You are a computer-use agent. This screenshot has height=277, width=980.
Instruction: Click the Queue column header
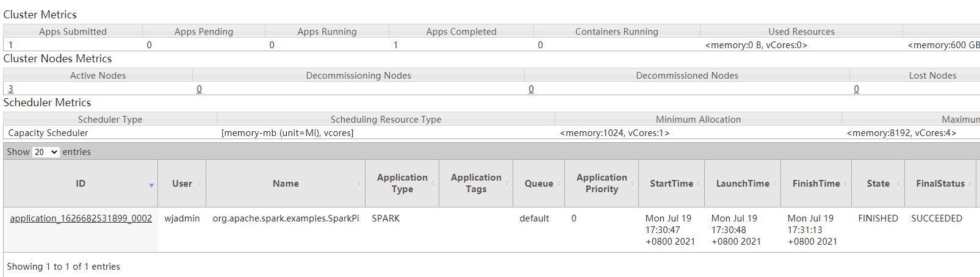pos(539,184)
